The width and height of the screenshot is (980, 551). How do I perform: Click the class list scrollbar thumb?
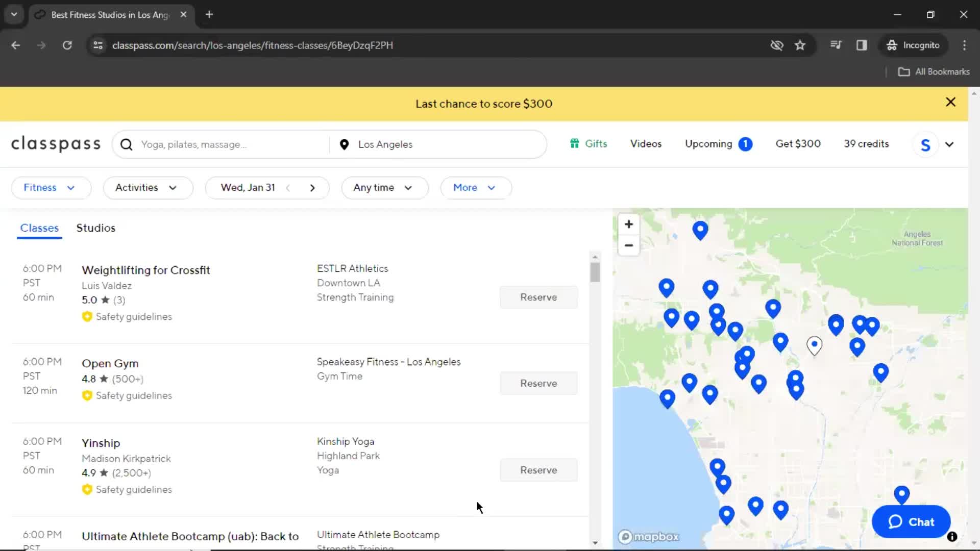point(595,272)
